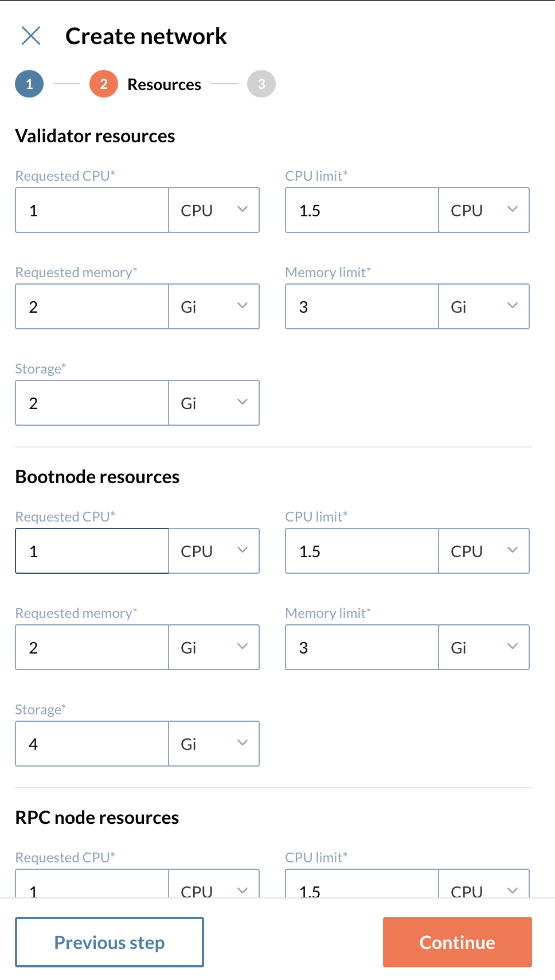555x980 pixels.
Task: Click the Validator Storage value field
Action: tap(91, 403)
